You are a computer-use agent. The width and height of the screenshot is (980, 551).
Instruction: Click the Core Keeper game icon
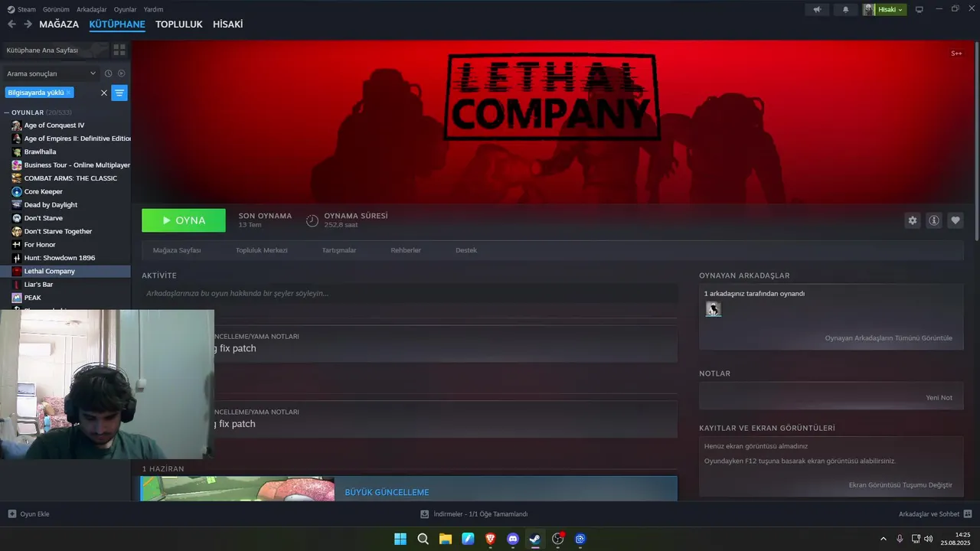(17, 191)
